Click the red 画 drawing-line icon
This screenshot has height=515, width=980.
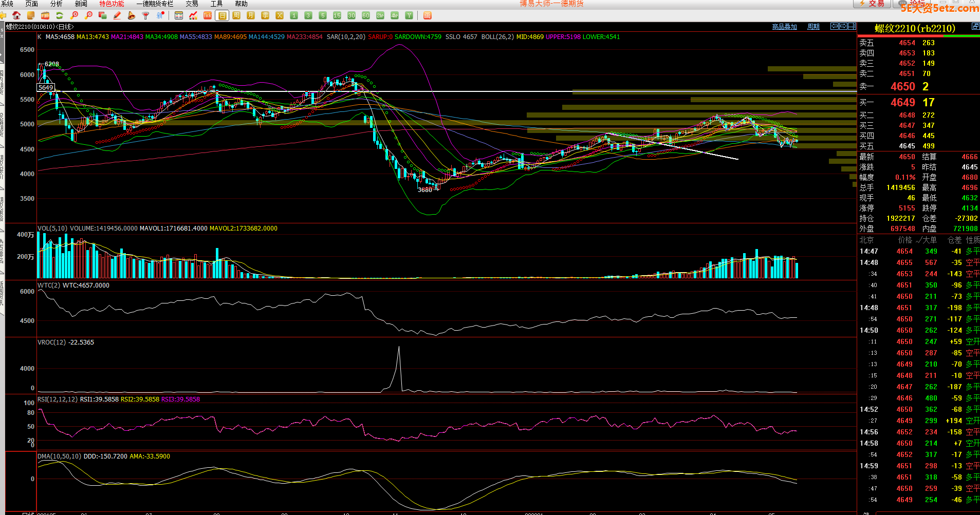(427, 15)
